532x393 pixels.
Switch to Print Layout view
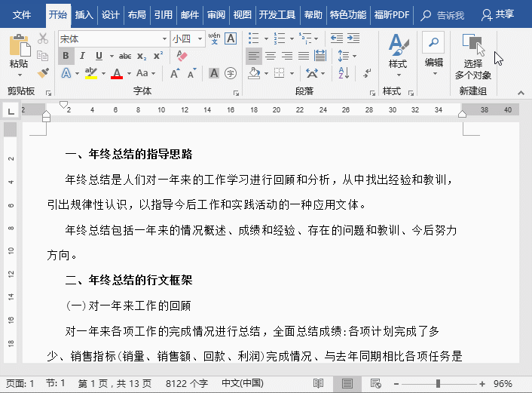347,383
